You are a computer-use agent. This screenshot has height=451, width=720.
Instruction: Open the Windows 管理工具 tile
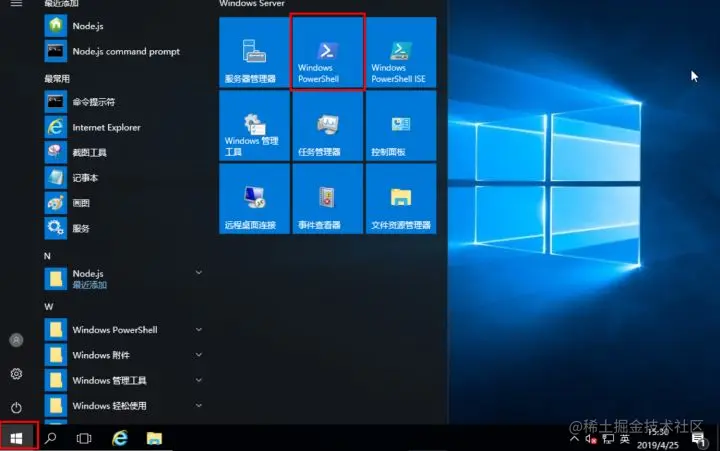[x=254, y=125]
